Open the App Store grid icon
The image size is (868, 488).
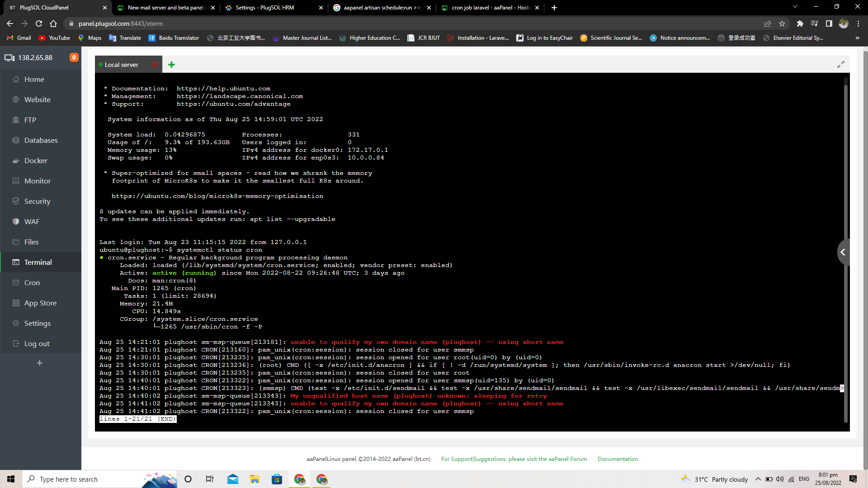click(x=16, y=303)
